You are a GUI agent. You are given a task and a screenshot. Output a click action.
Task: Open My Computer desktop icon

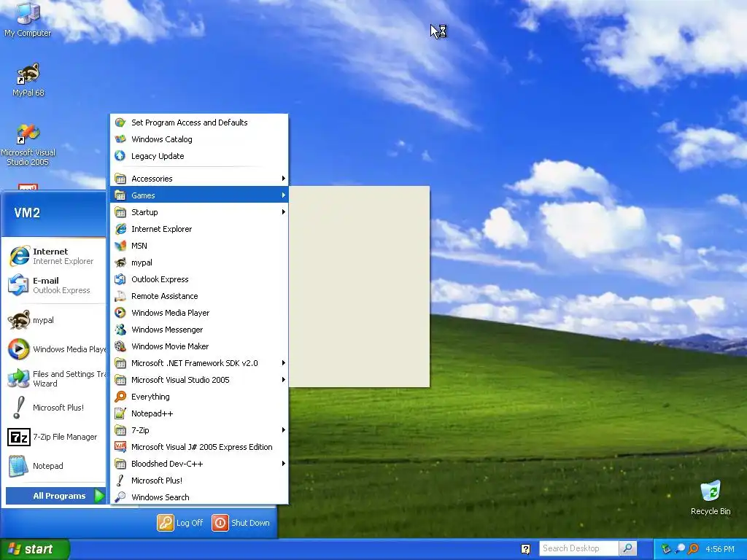click(x=28, y=20)
